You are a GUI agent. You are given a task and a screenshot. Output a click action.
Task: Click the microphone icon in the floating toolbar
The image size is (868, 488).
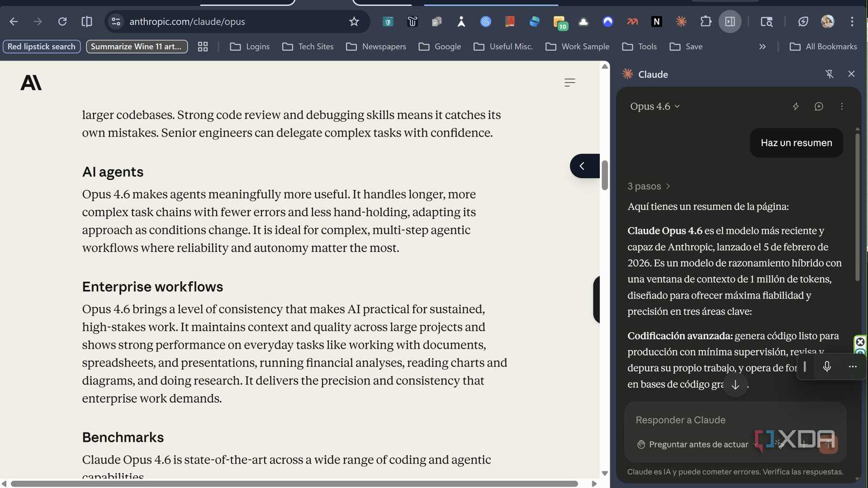click(827, 367)
